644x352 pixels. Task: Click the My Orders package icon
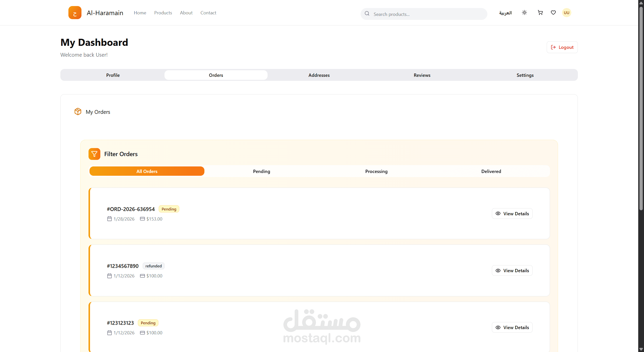[78, 112]
